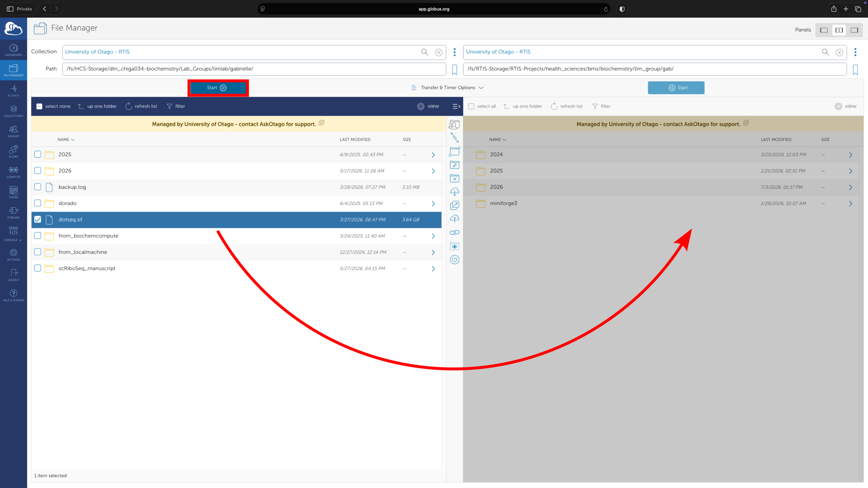The image size is (868, 488).
Task: Tick the right panel select all checkbox
Action: click(471, 106)
